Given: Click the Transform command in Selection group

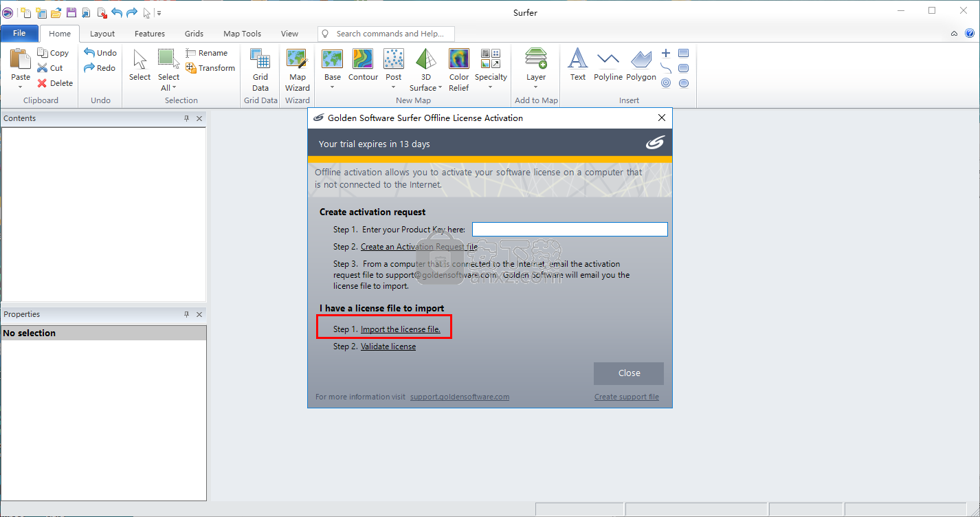Looking at the screenshot, I should pos(210,68).
